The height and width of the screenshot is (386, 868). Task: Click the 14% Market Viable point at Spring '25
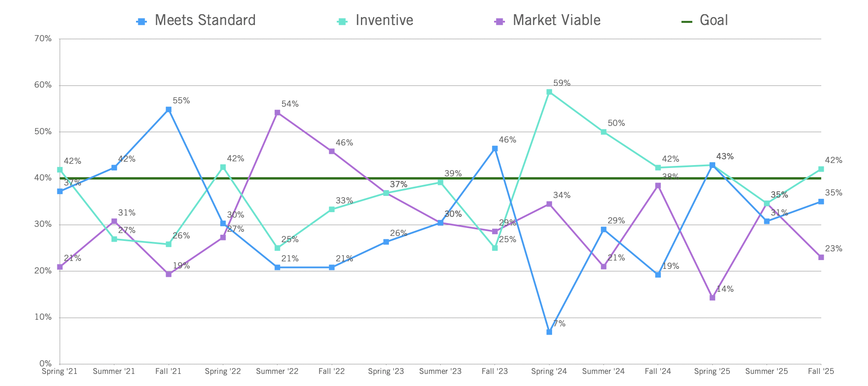712,298
